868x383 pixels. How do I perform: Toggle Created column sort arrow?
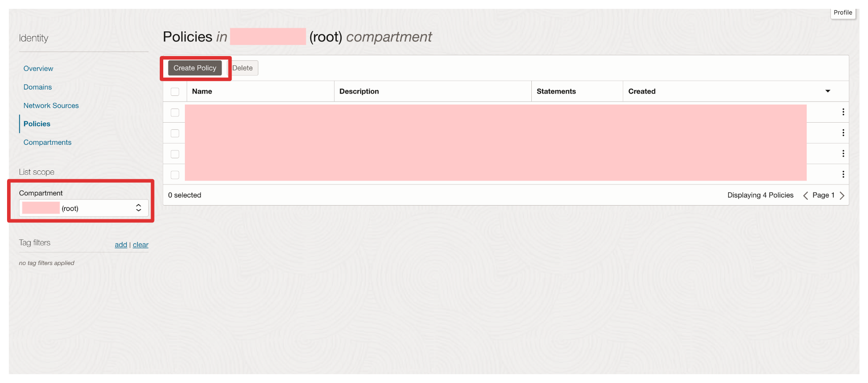827,91
